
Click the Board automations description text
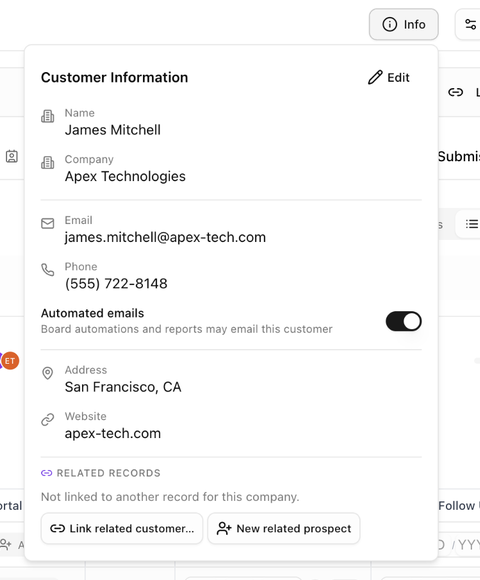pos(187,329)
